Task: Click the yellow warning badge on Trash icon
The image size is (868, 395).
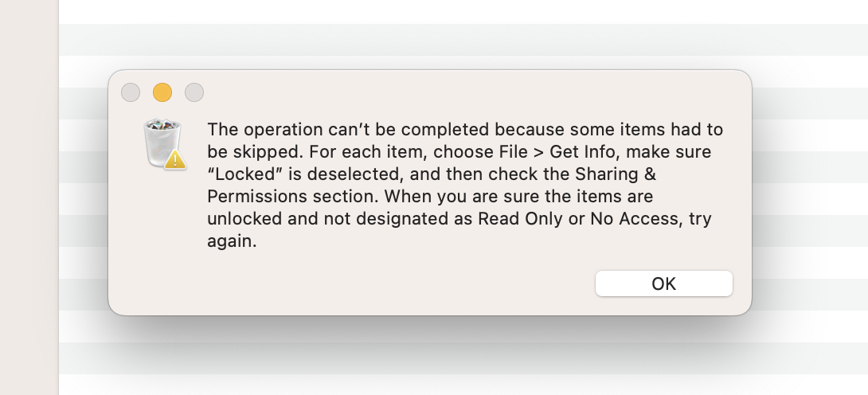Action: click(176, 158)
